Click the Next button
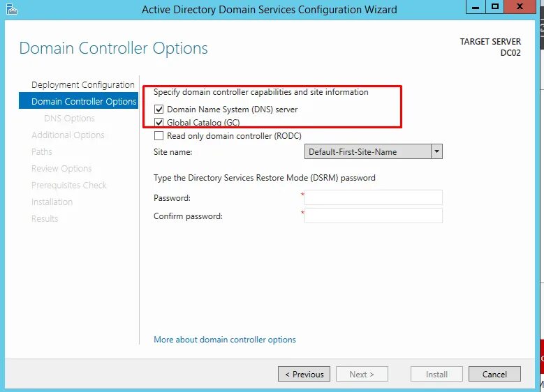Image resolution: width=544 pixels, height=392 pixels. pos(362,374)
